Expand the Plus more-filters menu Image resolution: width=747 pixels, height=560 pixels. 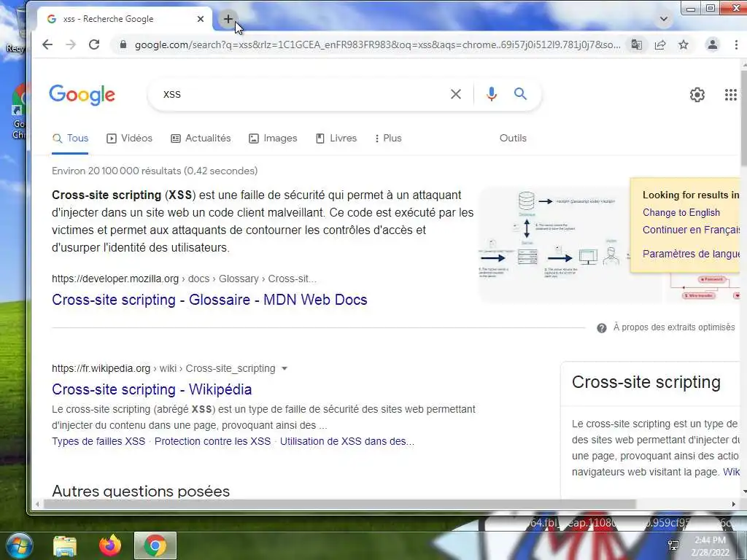(388, 138)
